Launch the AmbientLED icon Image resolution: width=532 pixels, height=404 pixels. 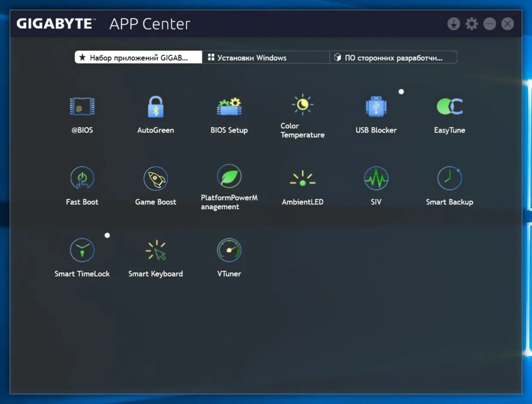pyautogui.click(x=303, y=179)
